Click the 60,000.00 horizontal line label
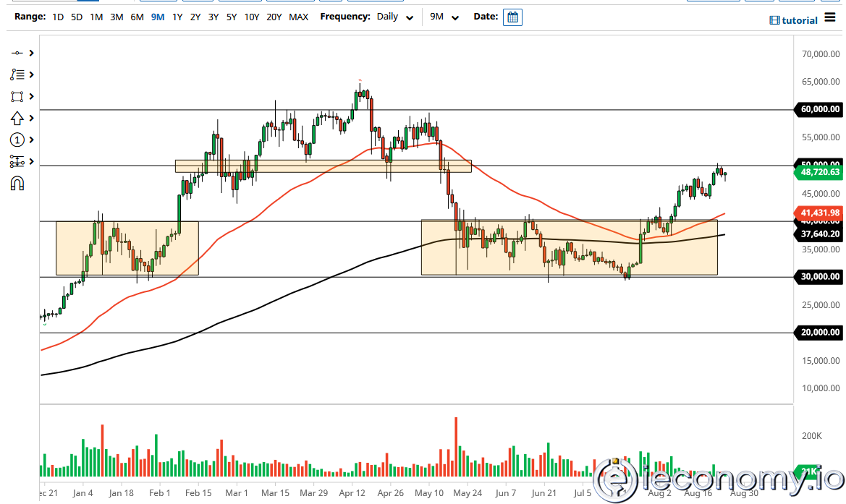The height and width of the screenshot is (504, 846). tap(819, 109)
